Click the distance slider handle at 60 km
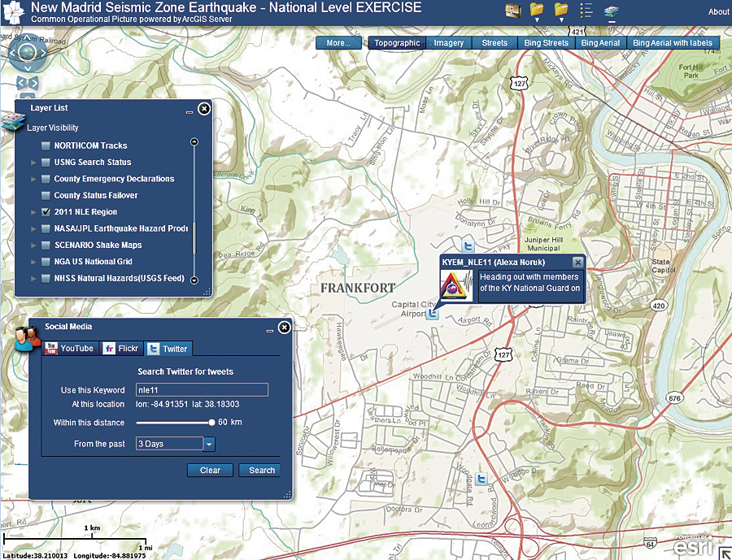 click(211, 423)
